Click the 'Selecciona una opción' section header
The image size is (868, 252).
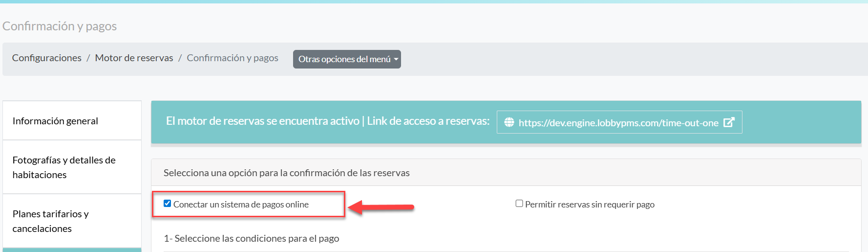287,173
